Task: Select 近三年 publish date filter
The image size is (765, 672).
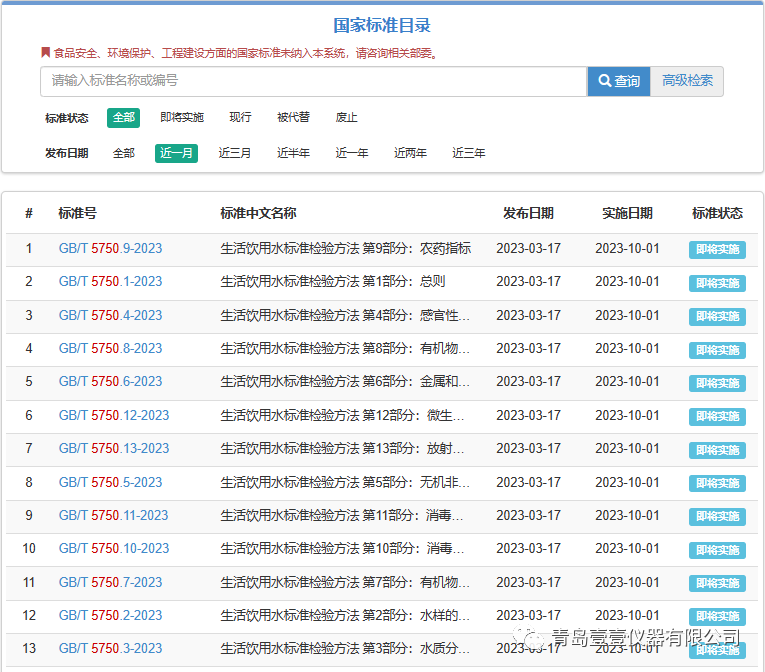Action: [x=469, y=153]
